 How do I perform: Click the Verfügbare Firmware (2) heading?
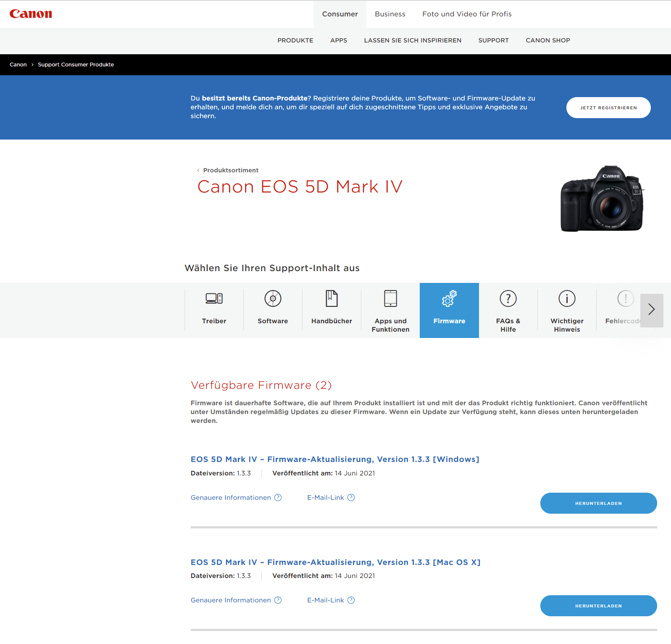point(261,385)
